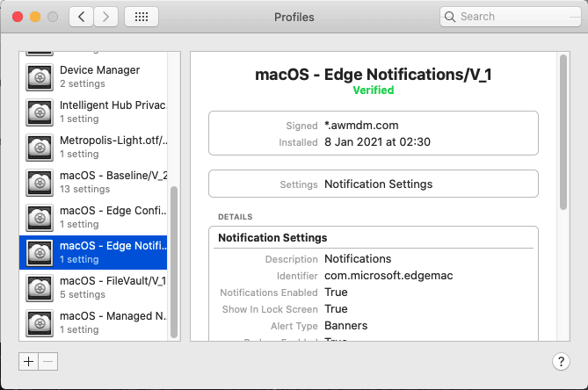Click 5 settings under macOS - FileVault
Viewport: 588px width, 390px height.
point(83,294)
